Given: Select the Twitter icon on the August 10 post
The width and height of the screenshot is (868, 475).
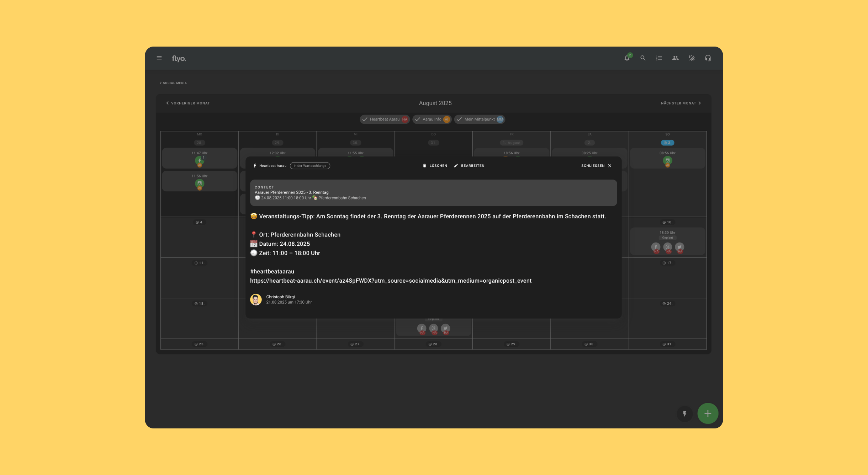Looking at the screenshot, I should pyautogui.click(x=679, y=246).
